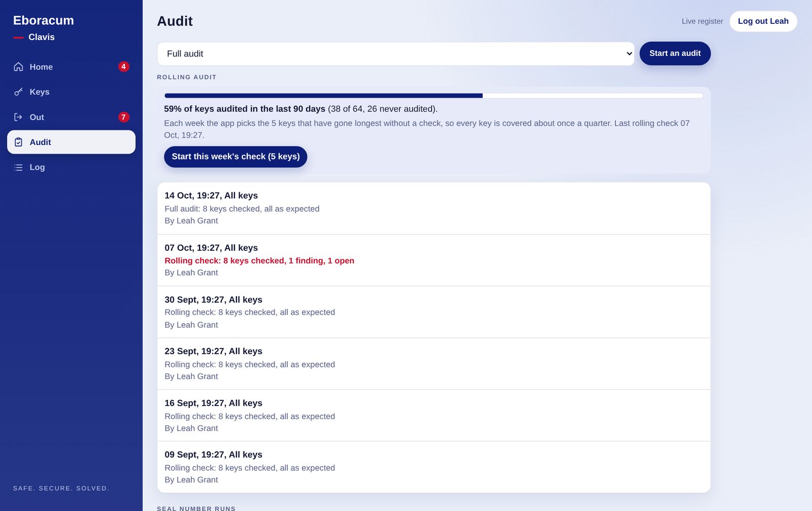Click the red 'Rolling check: 1 finding, 1 open' text
This screenshot has height=511, width=812.
click(x=259, y=261)
